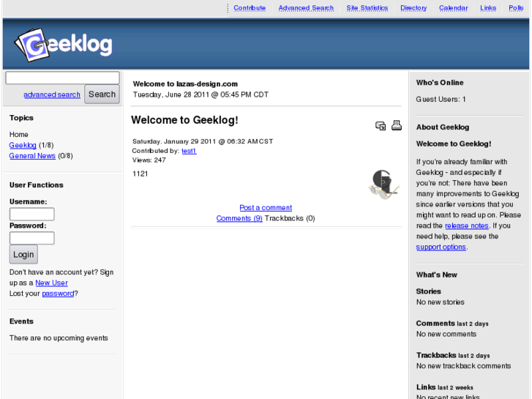Click the Search button
This screenshot has height=399, width=532.
point(102,94)
